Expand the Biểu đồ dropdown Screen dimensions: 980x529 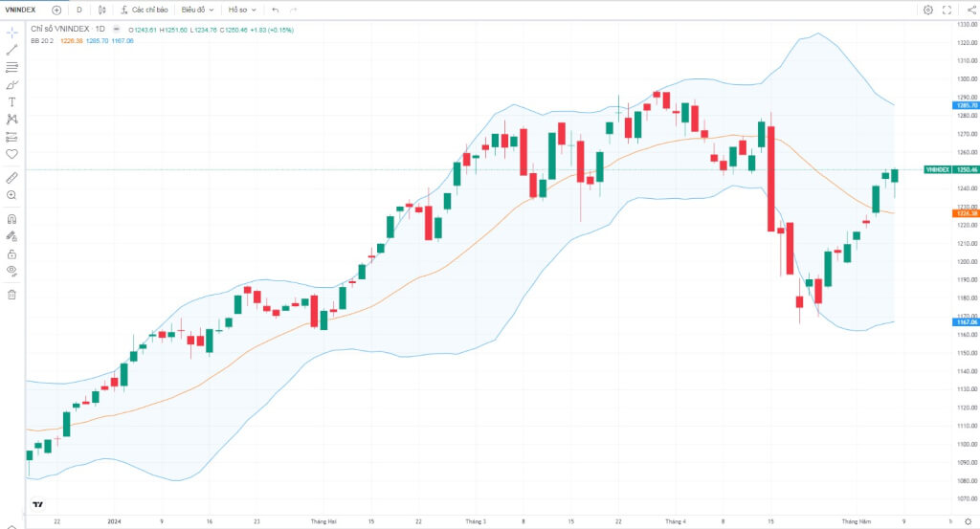(197, 10)
